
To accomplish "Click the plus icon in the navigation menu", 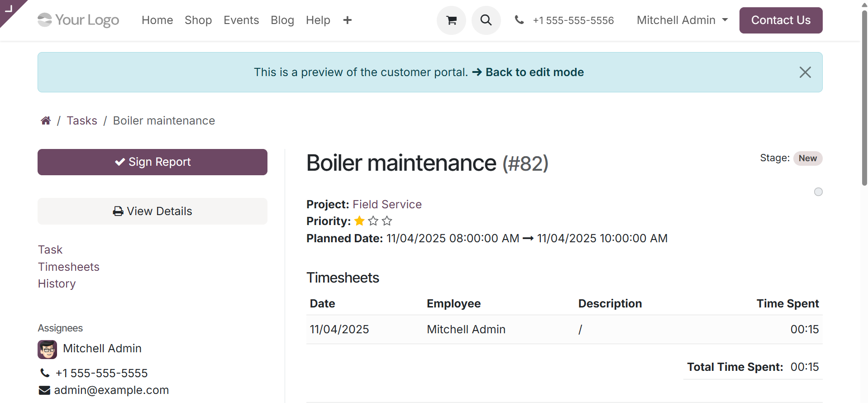I will 347,20.
